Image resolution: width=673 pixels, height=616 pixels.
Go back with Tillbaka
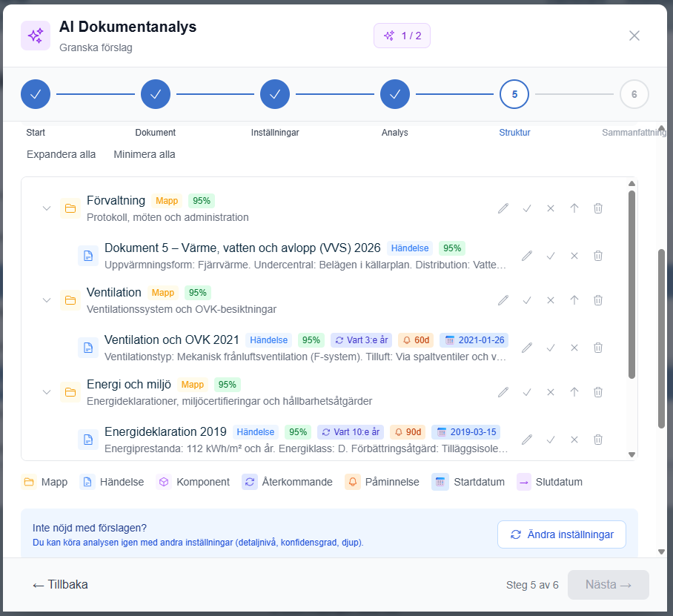(x=60, y=585)
